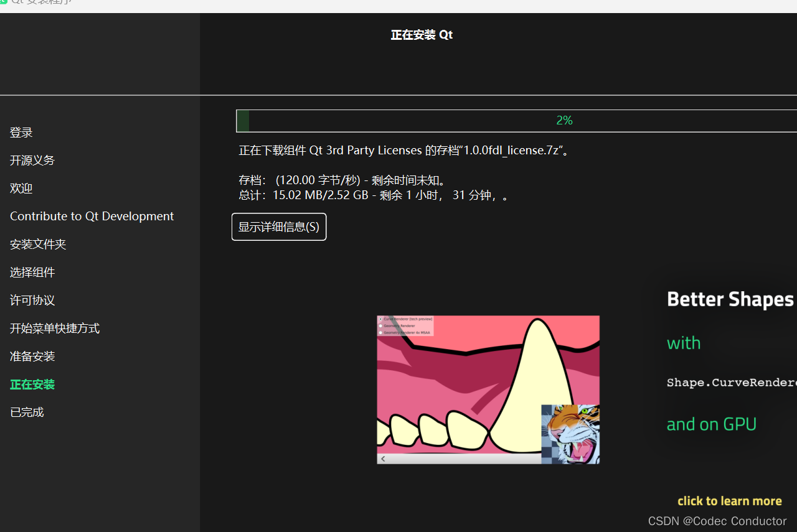Select the 登录 step in sidebar
Image resolution: width=797 pixels, height=532 pixels.
(x=21, y=133)
